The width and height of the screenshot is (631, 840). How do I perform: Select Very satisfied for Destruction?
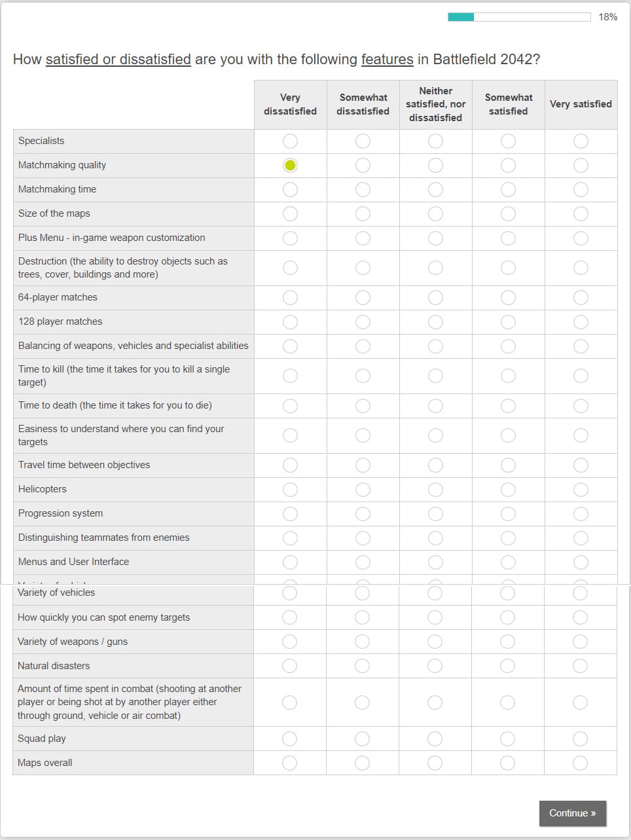[581, 268]
